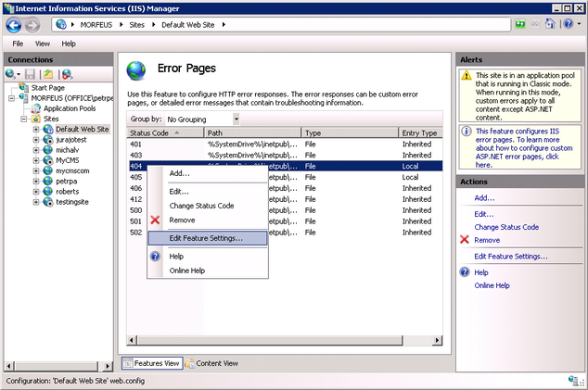Click the Home icon in the top toolbar
The height and width of the screenshot is (390, 588).
(550, 23)
